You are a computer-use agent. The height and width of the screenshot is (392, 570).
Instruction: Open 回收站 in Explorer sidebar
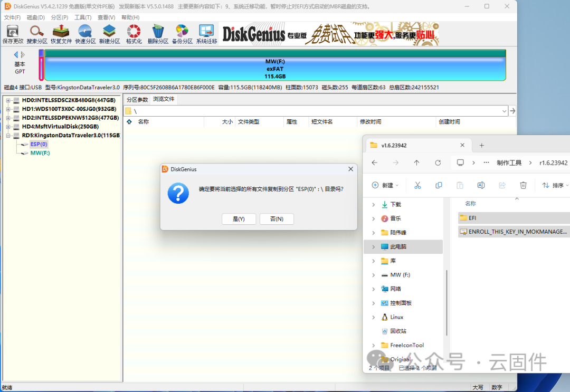394,331
